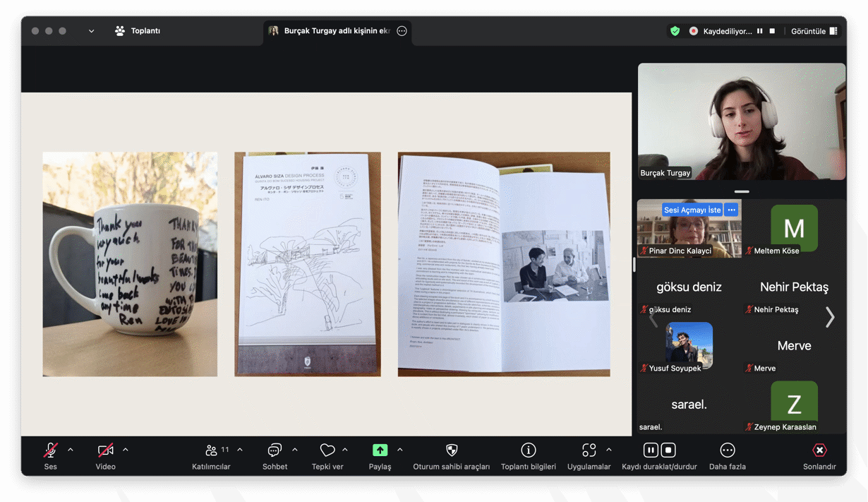This screenshot has width=868, height=502.
Task: Expand share options arrow beside Paylaş
Action: pos(400,450)
